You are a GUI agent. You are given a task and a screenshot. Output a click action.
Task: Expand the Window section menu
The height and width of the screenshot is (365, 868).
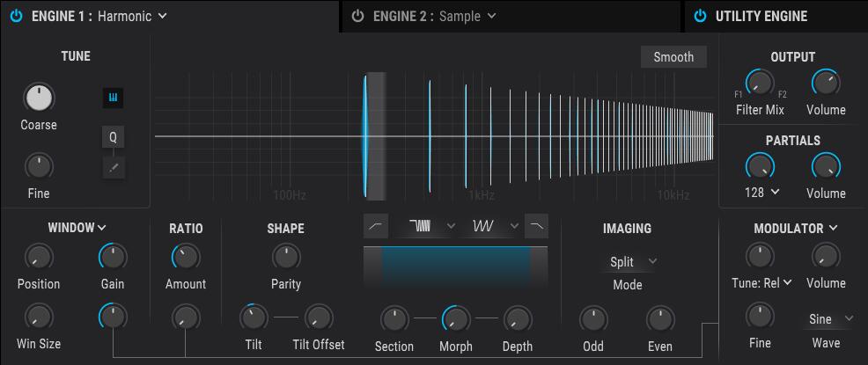pos(77,228)
